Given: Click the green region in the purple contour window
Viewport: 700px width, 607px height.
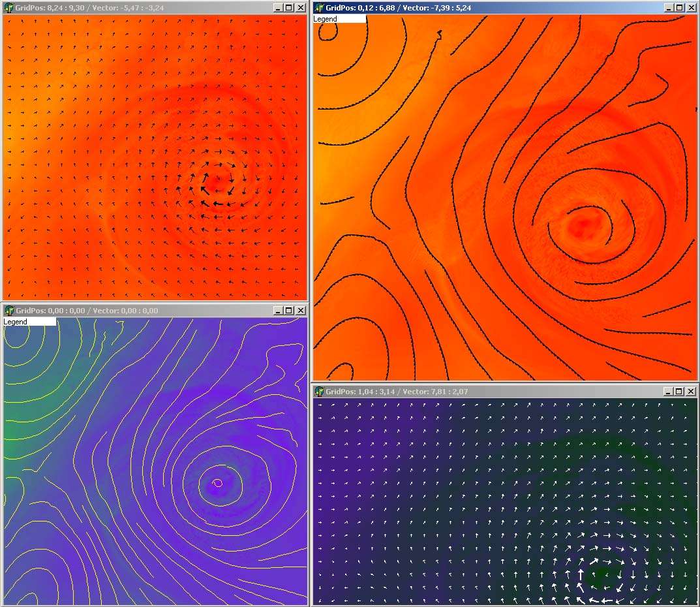Looking at the screenshot, I should 20,418.
